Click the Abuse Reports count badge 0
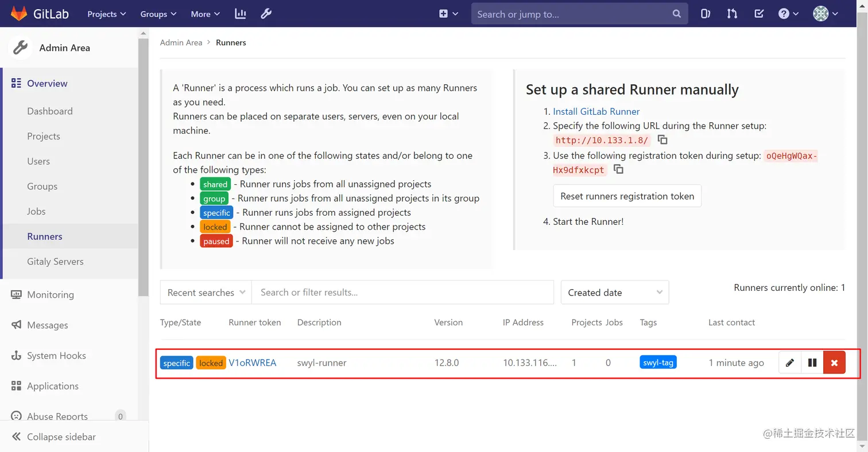Screen dimensions: 868x452 [x=120, y=416]
